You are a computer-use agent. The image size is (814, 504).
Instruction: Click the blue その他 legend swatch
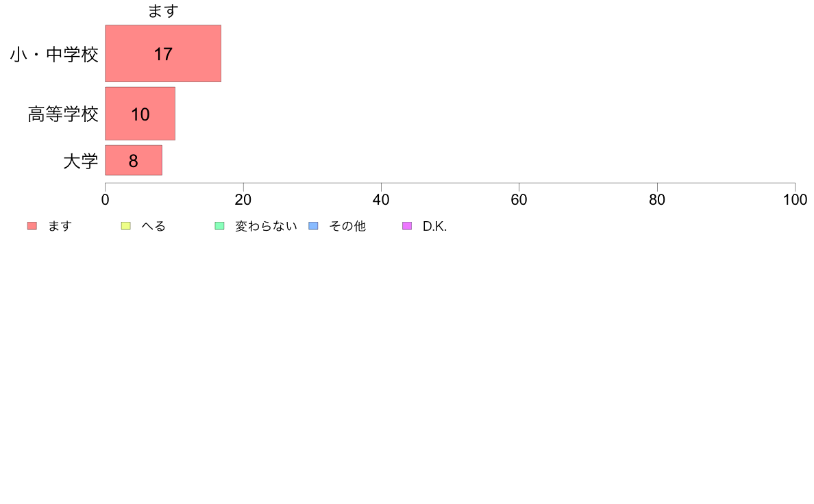coord(314,226)
